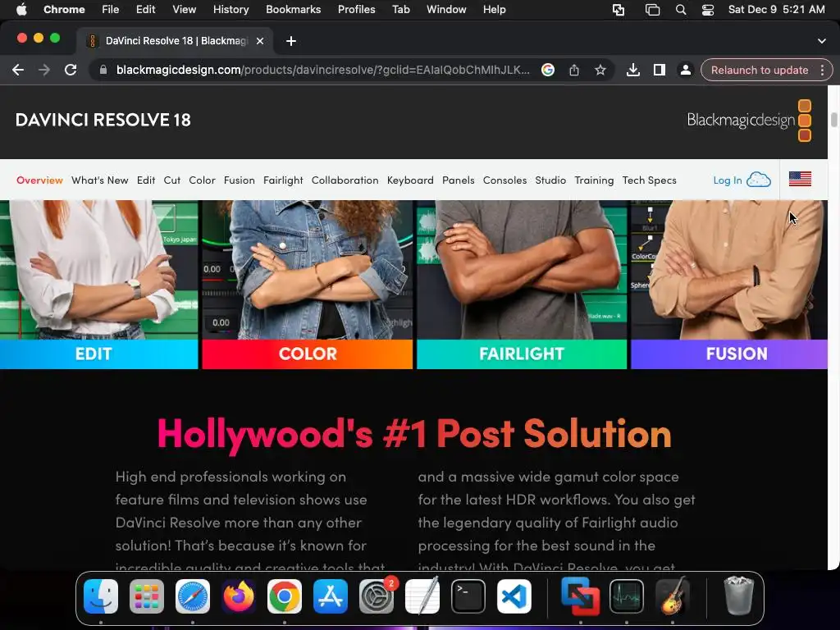Click the browser forward arrow

pos(44,71)
